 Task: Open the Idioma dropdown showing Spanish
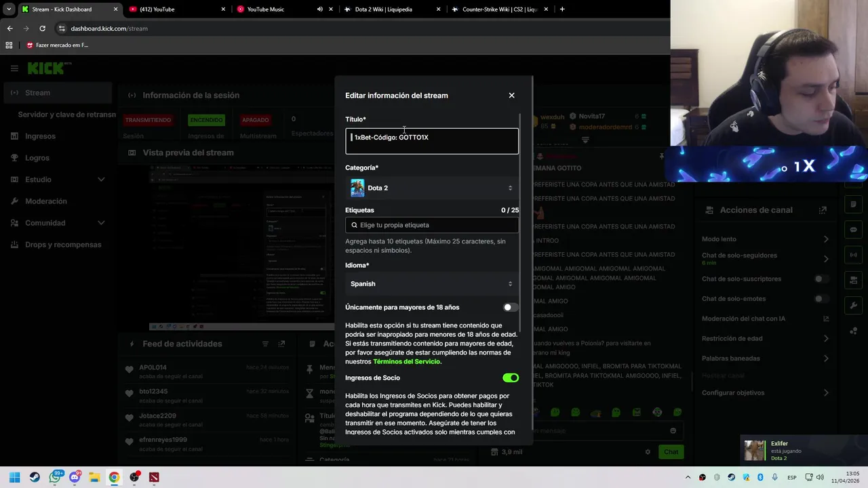click(432, 284)
